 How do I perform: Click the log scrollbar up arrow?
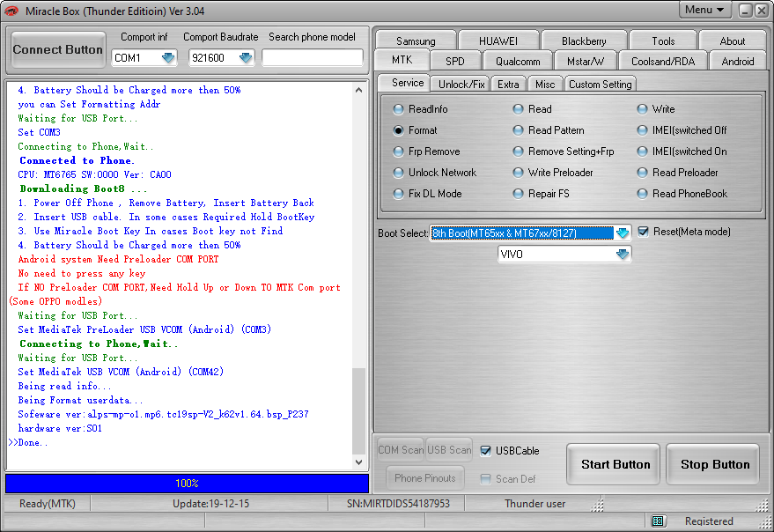(359, 91)
